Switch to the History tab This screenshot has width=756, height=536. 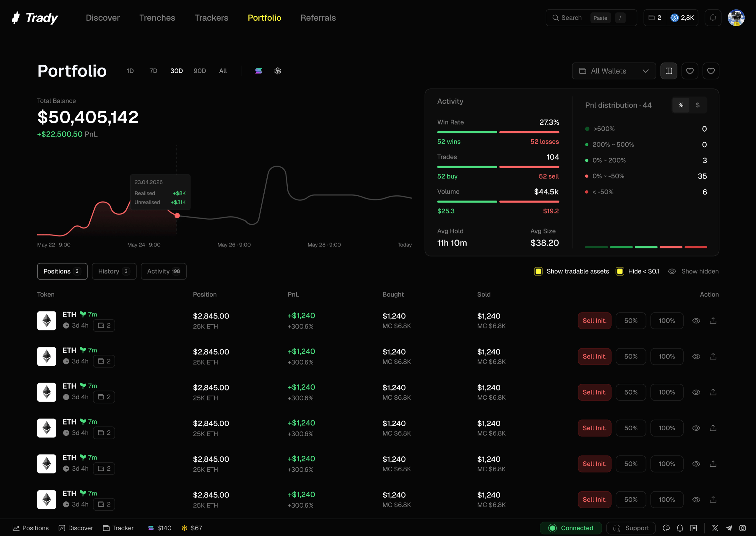click(114, 271)
